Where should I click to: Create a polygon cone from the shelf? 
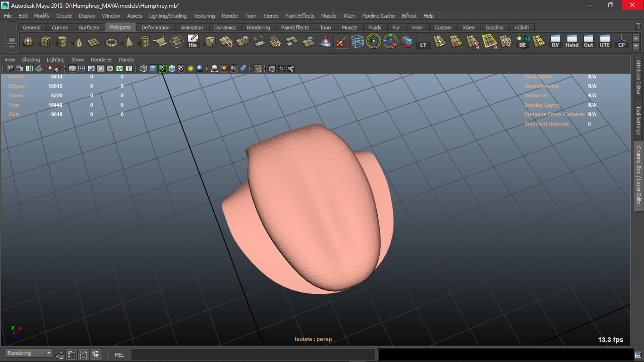click(78, 42)
